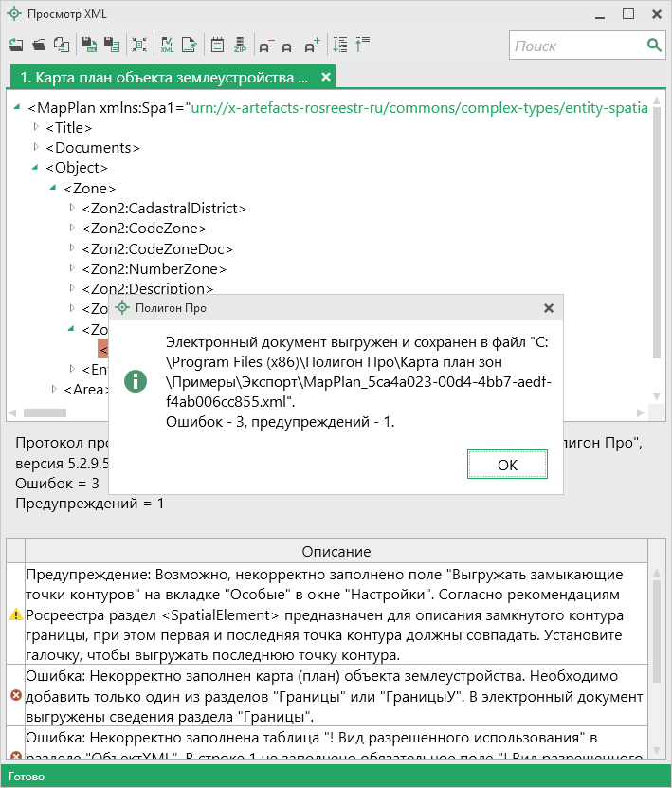Expand the Zon2:CadastralDistrict node
The width and height of the screenshot is (672, 788).
(x=73, y=208)
